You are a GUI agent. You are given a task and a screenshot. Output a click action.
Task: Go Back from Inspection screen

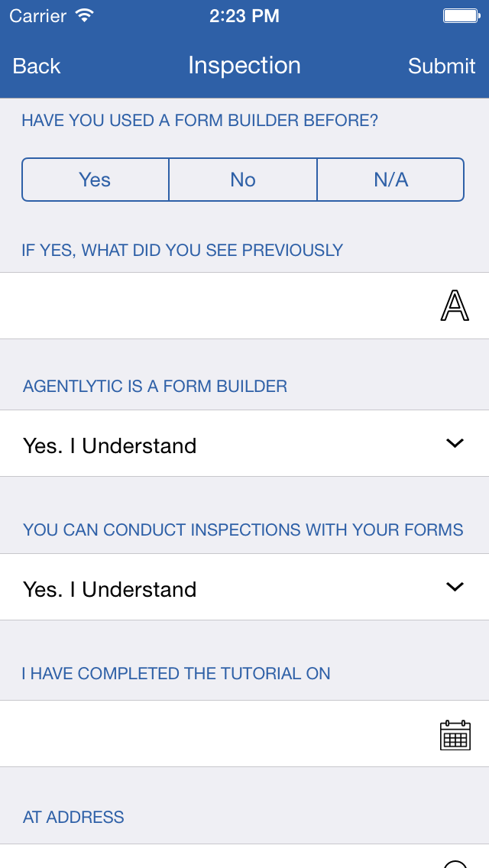coord(37,66)
